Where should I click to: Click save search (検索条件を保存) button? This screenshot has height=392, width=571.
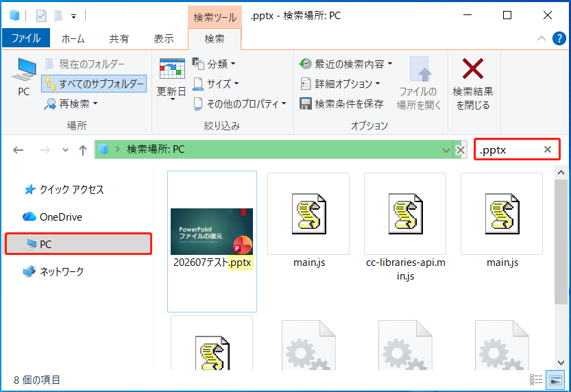pos(341,103)
